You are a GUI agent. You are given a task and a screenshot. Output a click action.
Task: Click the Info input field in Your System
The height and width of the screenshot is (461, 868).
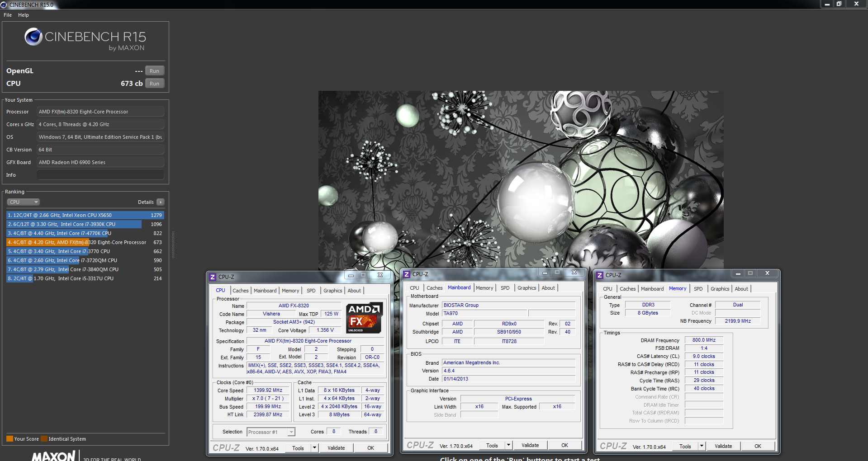point(100,175)
